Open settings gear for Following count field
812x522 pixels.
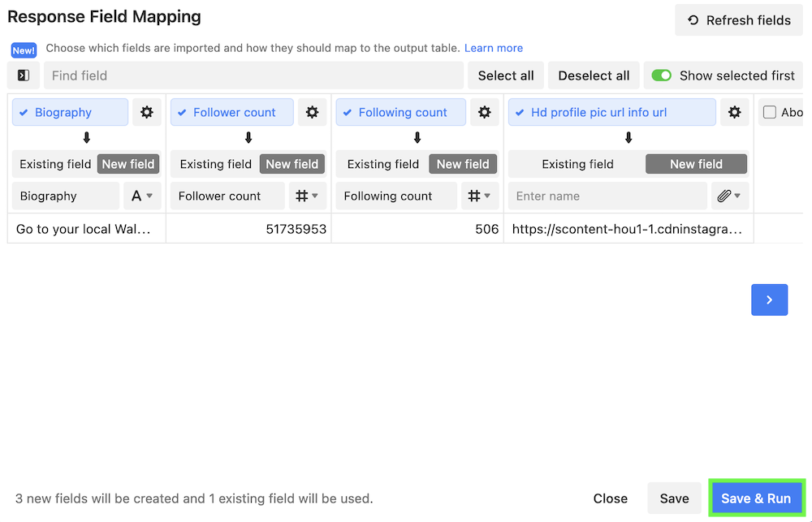coord(484,113)
